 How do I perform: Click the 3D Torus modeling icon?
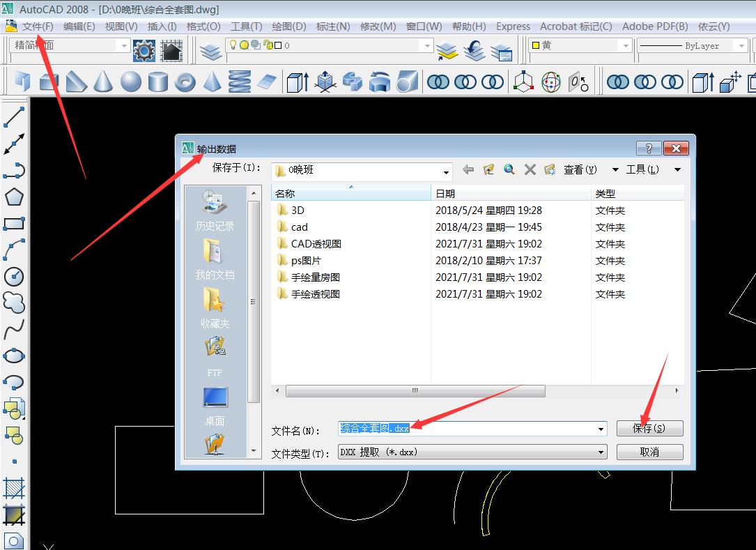click(185, 82)
